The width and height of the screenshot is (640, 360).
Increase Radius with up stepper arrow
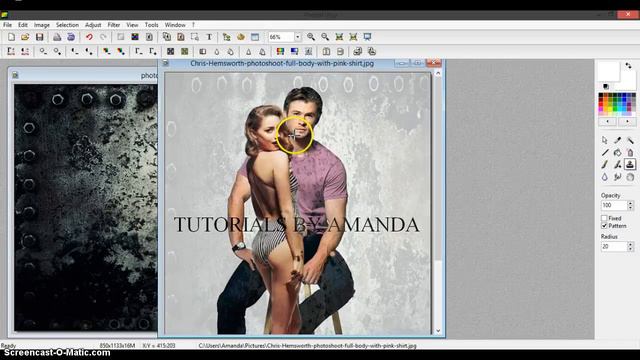click(630, 244)
